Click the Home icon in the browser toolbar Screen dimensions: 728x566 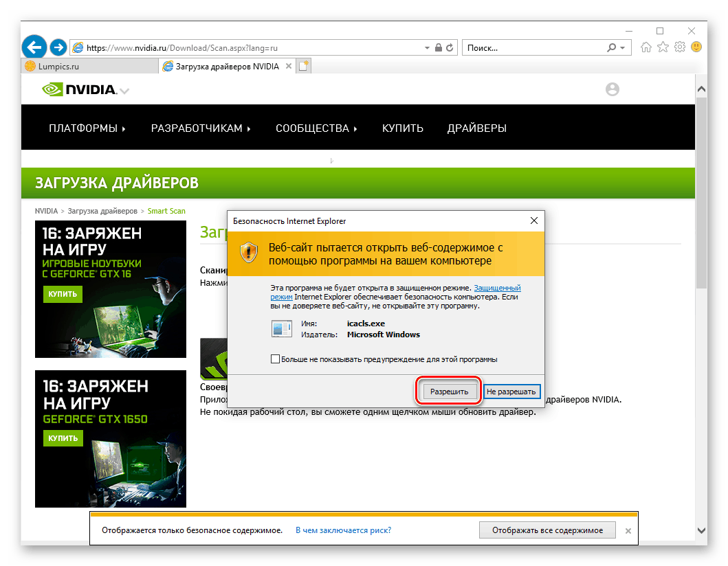click(x=646, y=47)
